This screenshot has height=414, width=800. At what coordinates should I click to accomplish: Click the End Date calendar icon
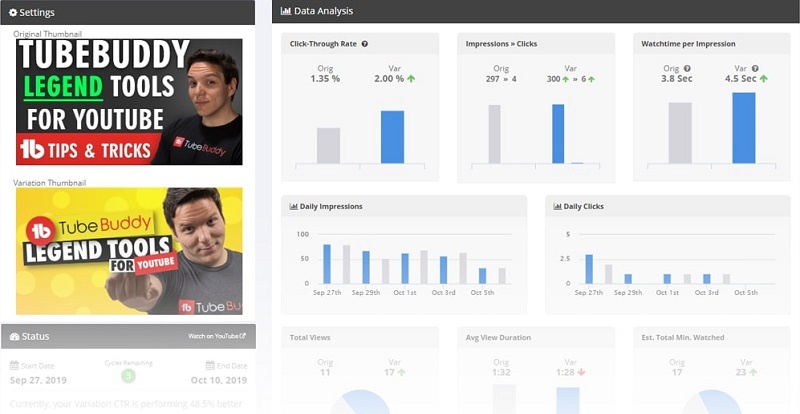[210, 366]
